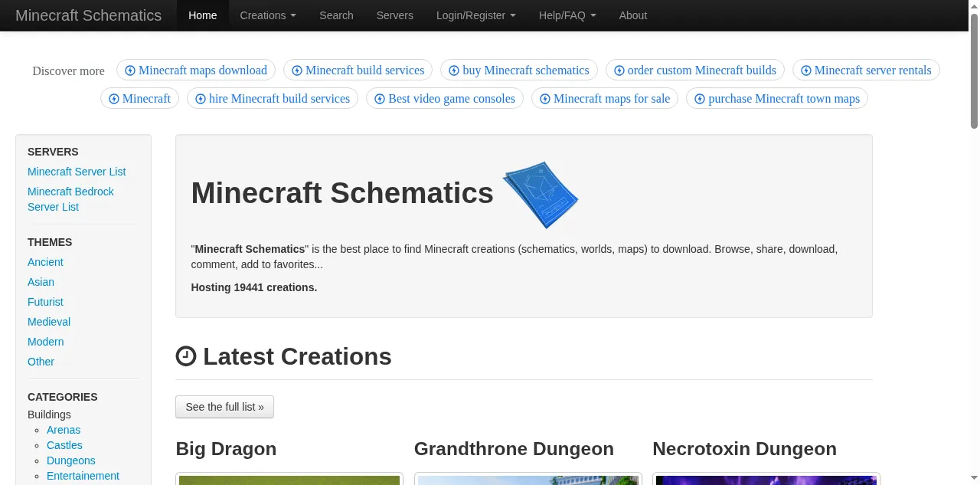Click the arrow icon beside hire Minecraft build services
The image size is (980, 485).
pyautogui.click(x=201, y=99)
